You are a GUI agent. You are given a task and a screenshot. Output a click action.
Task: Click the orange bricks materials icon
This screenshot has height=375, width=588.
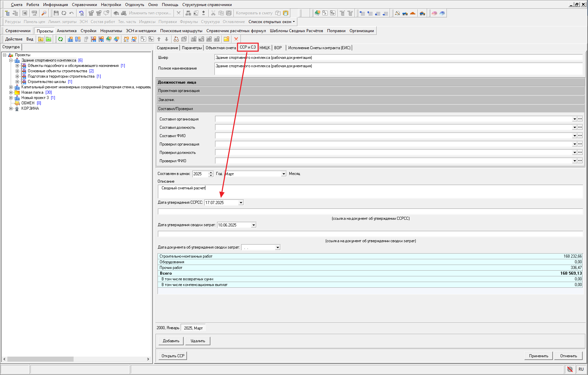point(413,13)
